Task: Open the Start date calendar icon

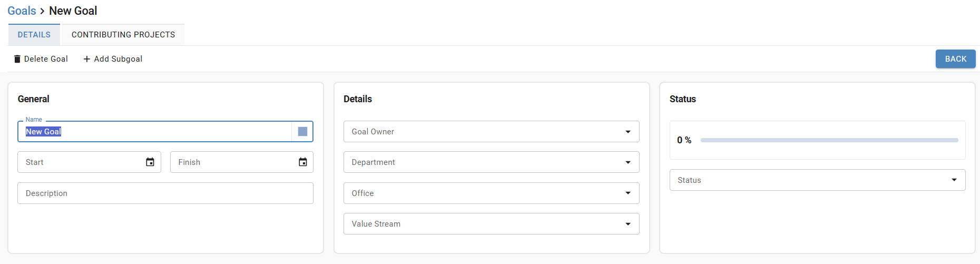Action: point(150,162)
